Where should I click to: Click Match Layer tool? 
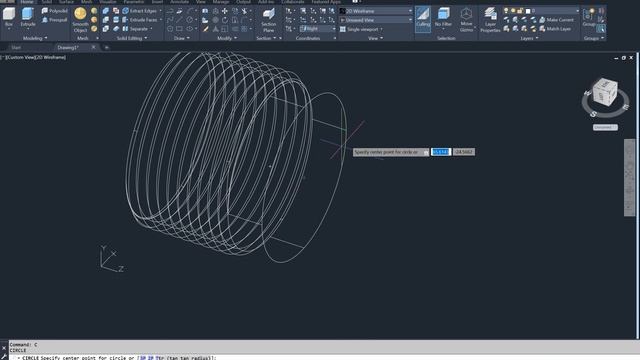click(555, 29)
